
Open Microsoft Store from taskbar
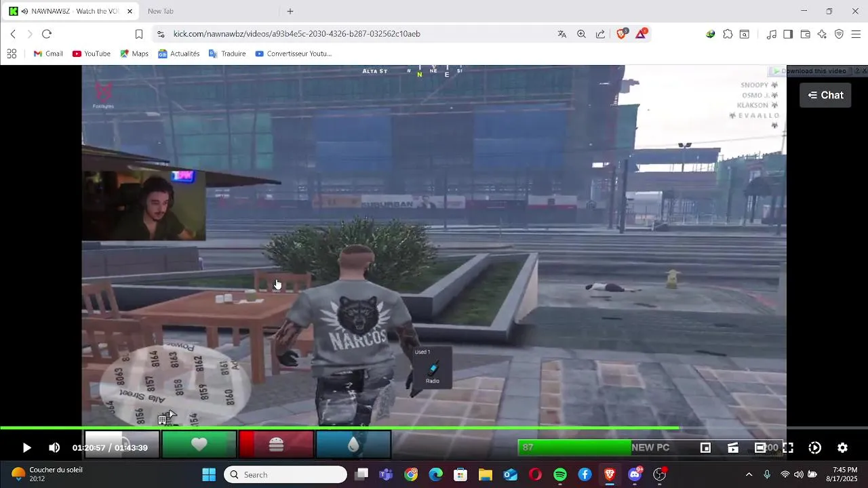point(460,474)
